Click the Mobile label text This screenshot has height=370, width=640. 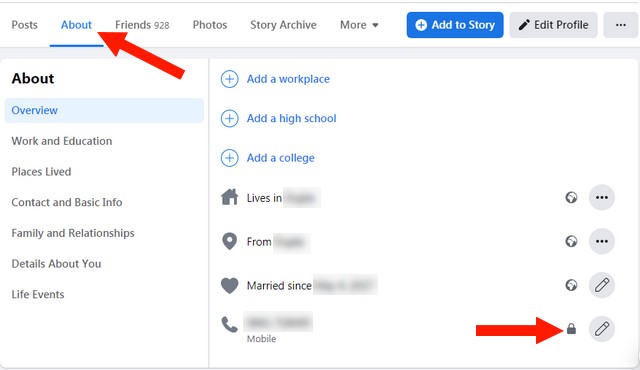261,339
